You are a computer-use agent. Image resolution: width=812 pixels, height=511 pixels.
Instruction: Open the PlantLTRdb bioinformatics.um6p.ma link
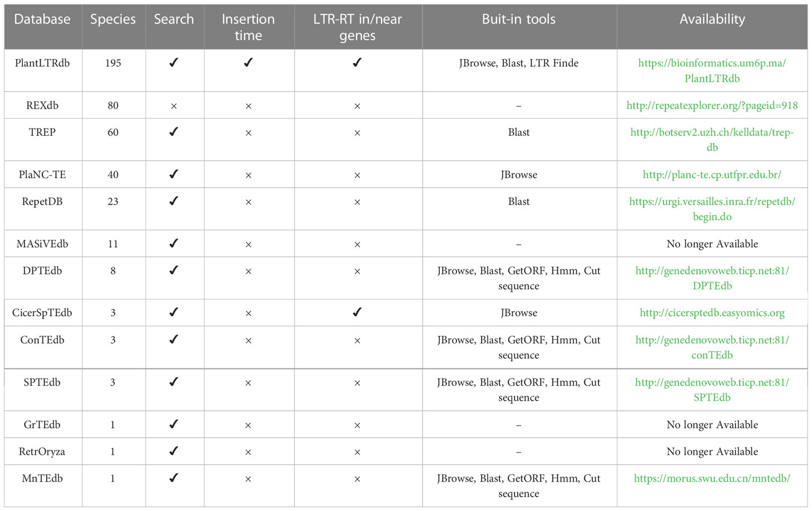click(x=712, y=71)
